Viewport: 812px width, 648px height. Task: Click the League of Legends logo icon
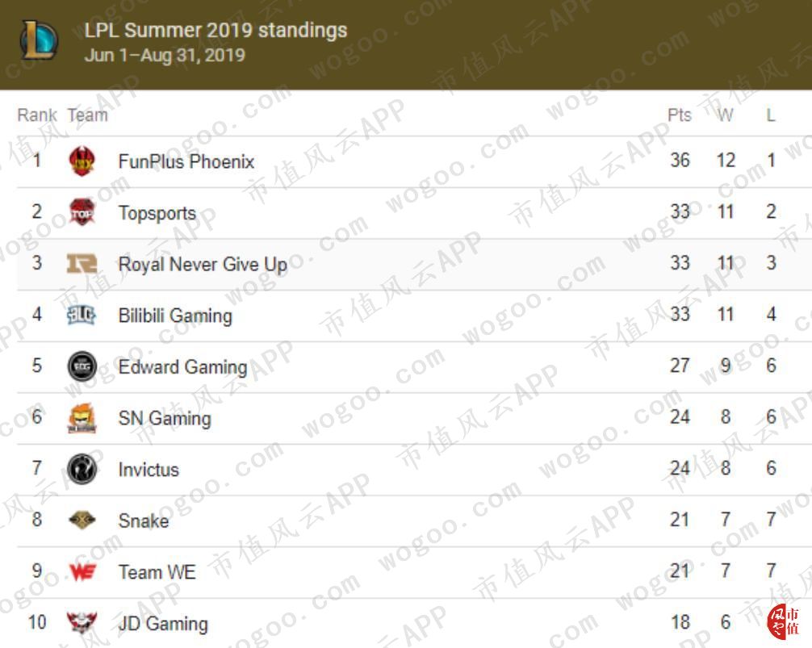point(38,40)
